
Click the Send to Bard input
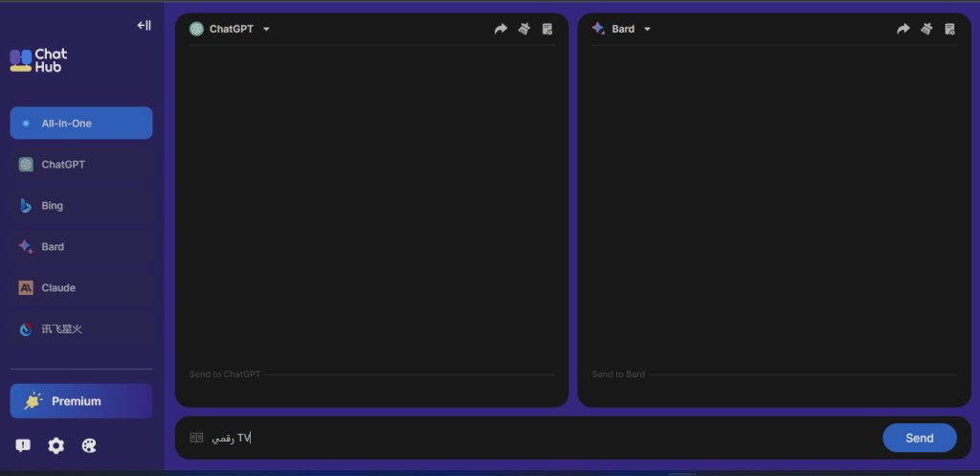click(773, 374)
